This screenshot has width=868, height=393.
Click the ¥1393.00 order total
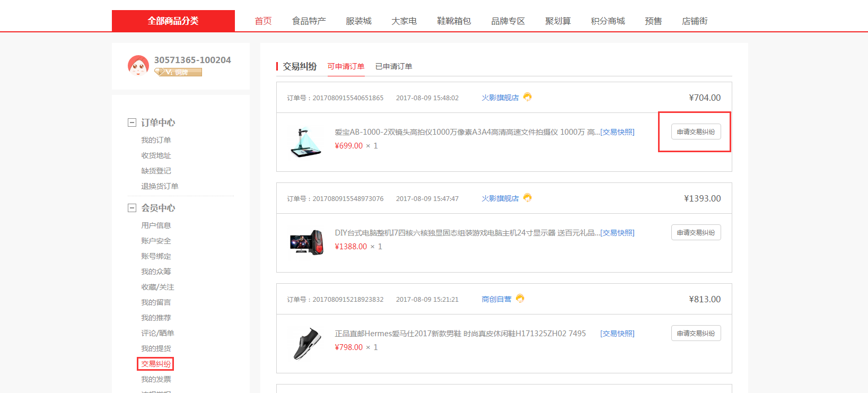click(x=702, y=198)
